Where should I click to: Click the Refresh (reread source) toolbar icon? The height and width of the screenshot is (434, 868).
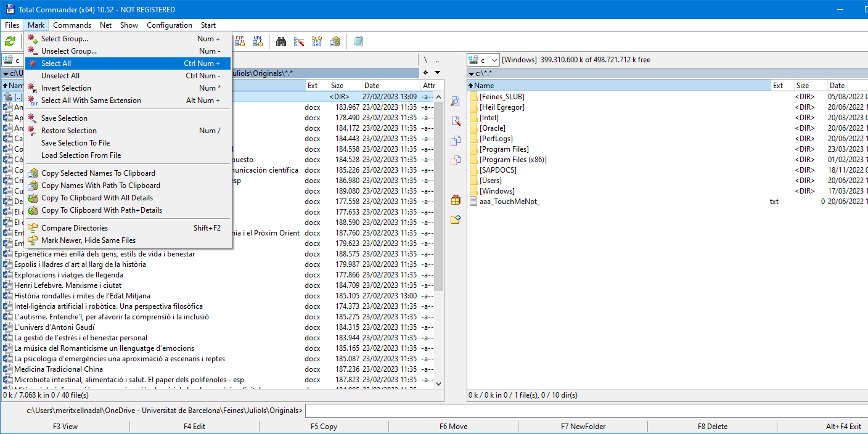point(10,42)
